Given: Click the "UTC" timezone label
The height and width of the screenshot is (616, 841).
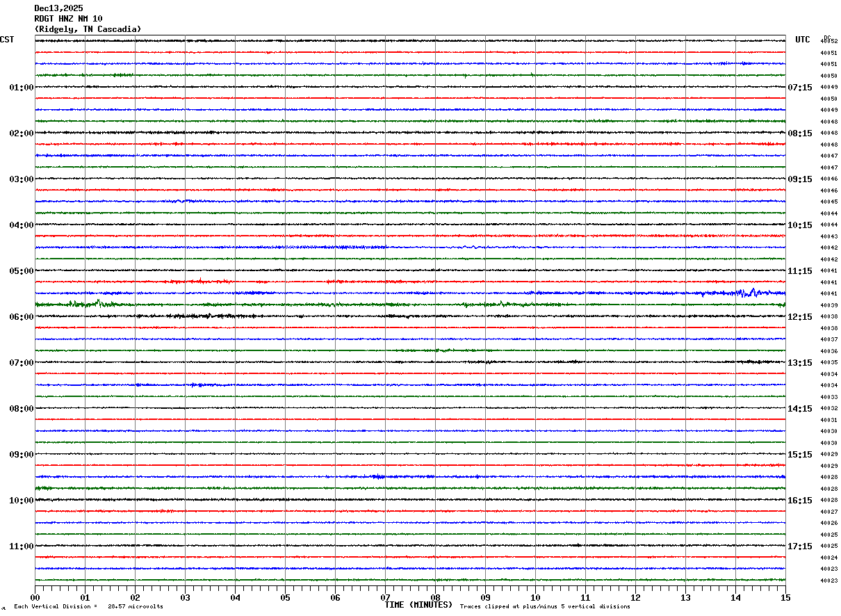Looking at the screenshot, I should (x=803, y=40).
